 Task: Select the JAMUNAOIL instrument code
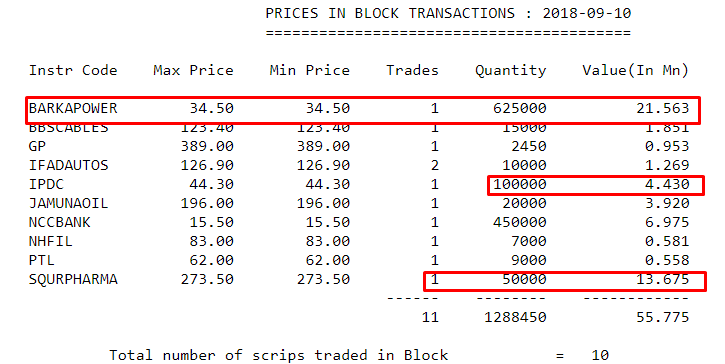pyautogui.click(x=68, y=203)
